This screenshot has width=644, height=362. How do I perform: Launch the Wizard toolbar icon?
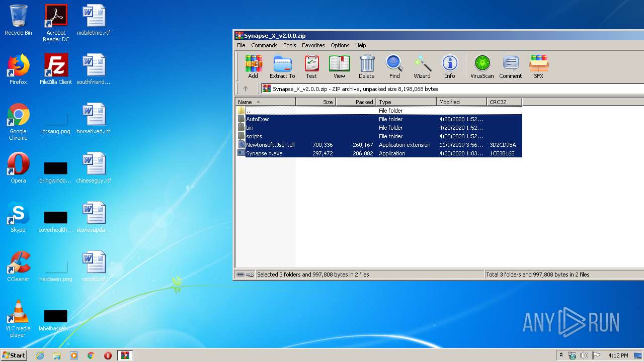coord(422,67)
